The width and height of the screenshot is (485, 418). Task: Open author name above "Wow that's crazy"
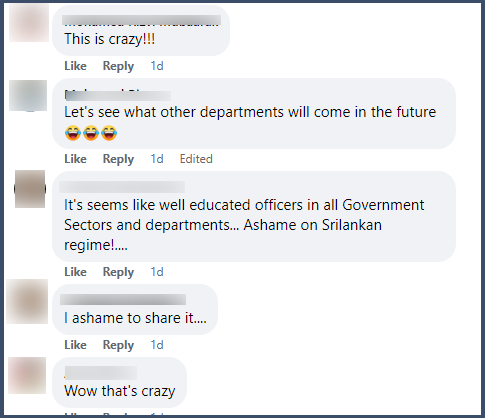(x=101, y=373)
